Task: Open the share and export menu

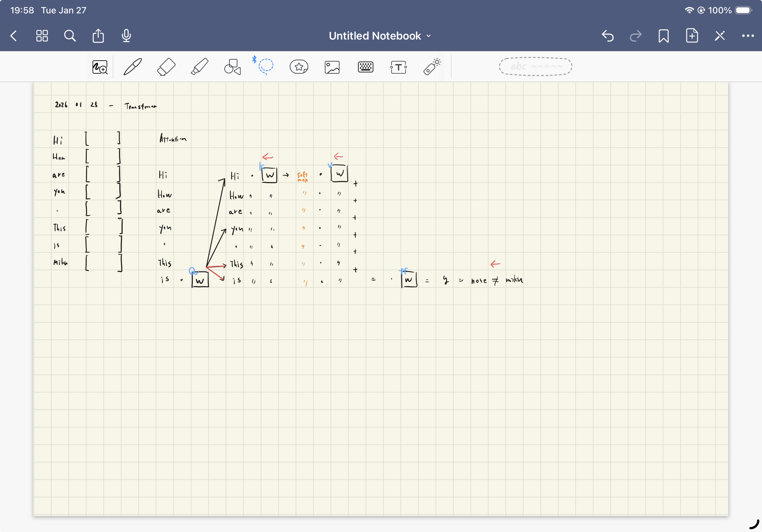Action: (98, 36)
